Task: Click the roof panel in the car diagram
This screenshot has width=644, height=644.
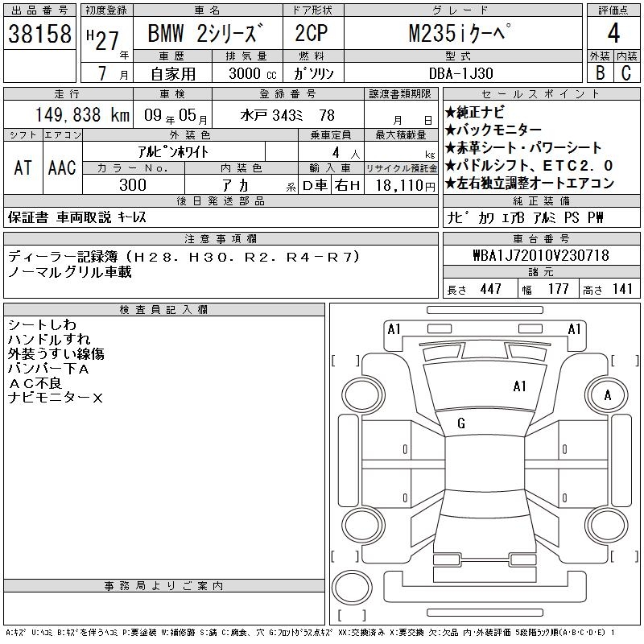Action: coord(485,464)
